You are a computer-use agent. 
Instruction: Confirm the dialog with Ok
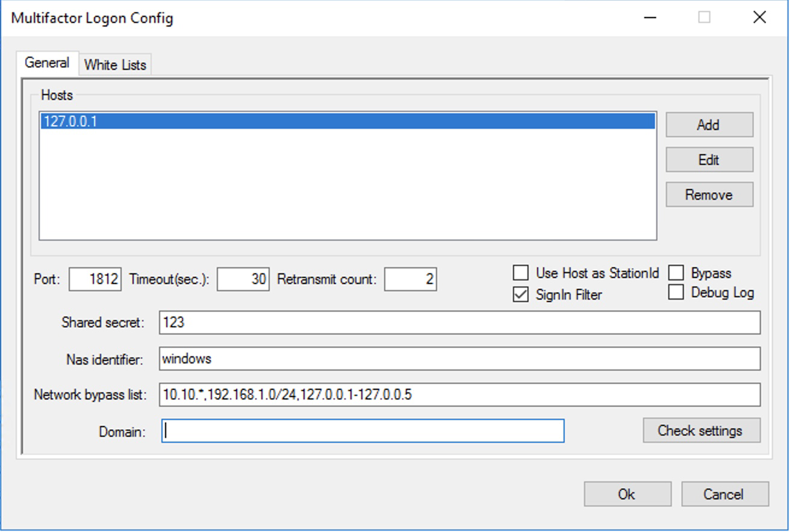[x=627, y=494]
